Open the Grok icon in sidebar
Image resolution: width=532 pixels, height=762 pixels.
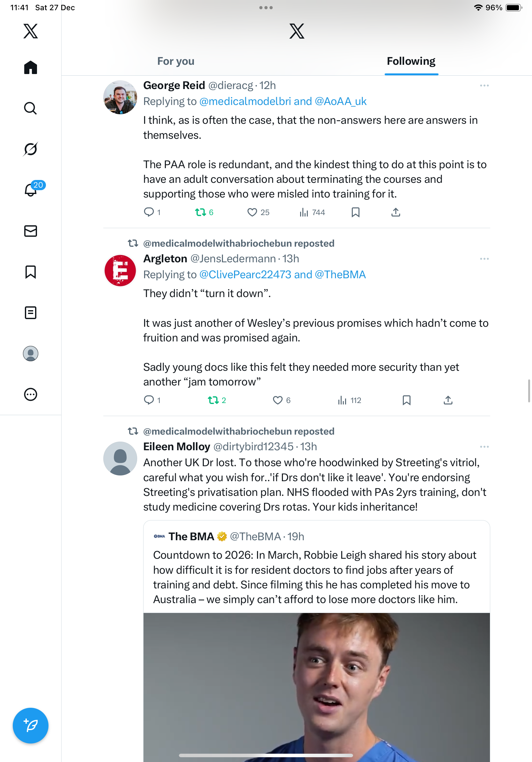point(31,149)
